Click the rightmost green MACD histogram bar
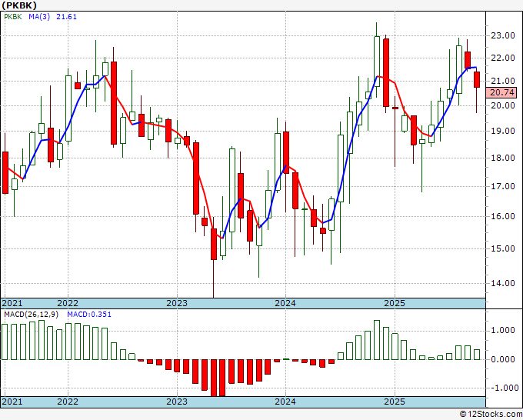The image size is (523, 420). (x=477, y=355)
